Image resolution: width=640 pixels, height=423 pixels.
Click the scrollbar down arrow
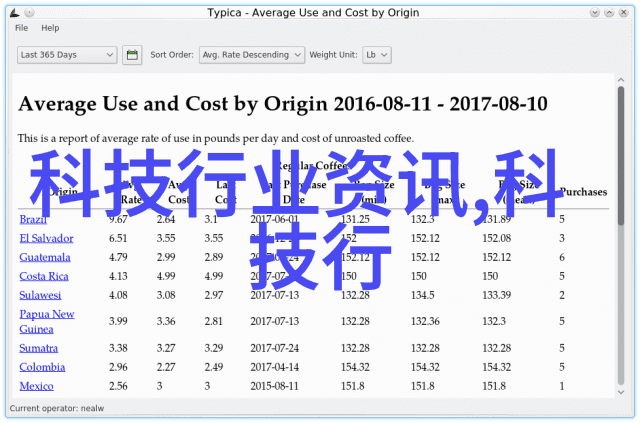click(x=621, y=392)
